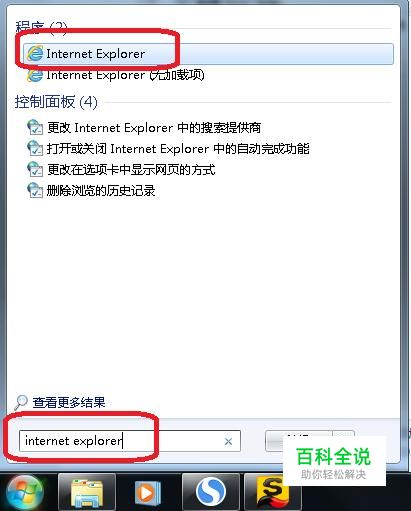
Task: Click the magnifier icon beside 查看更多结果
Action: click(x=21, y=402)
